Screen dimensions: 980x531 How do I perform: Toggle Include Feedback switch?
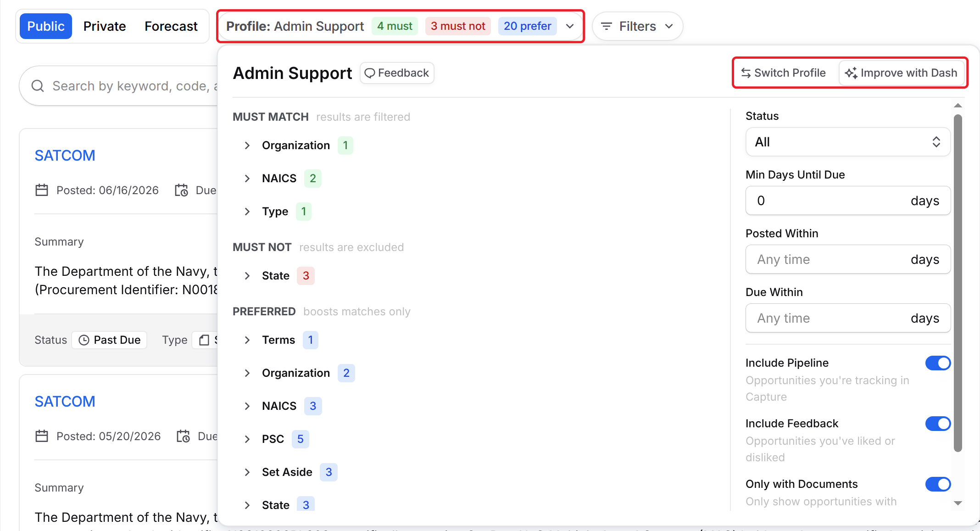click(x=938, y=424)
